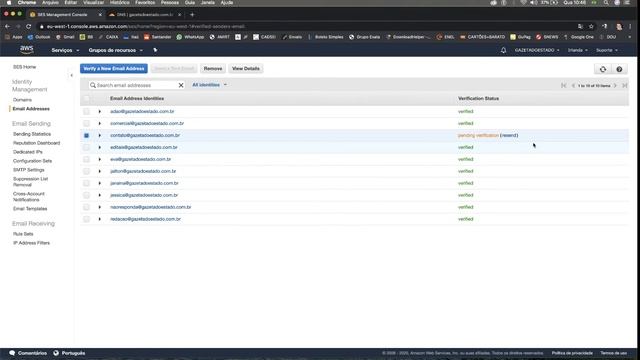Viewport: 640px width, 360px height.
Task: Check the jailton@gazetadoestado.com.br row checkbox
Action: pyautogui.click(x=87, y=171)
